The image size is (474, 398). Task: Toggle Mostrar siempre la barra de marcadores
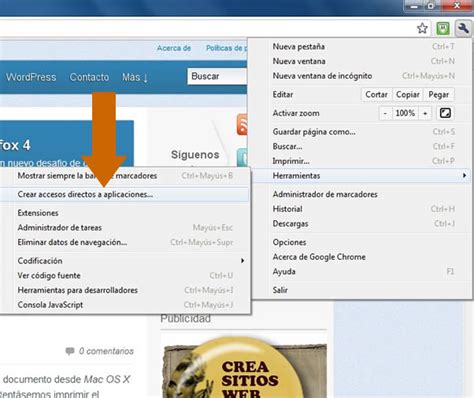point(124,176)
